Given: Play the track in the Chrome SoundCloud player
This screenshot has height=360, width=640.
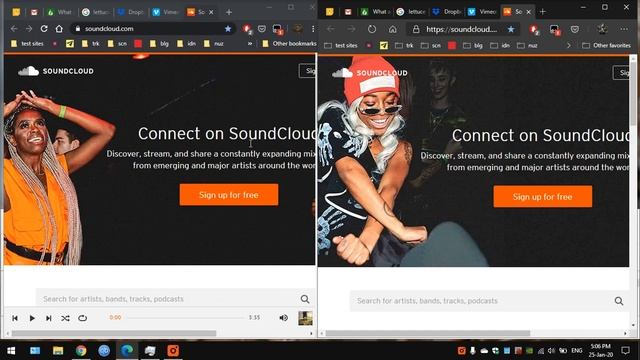Looking at the screenshot, I should point(32,318).
